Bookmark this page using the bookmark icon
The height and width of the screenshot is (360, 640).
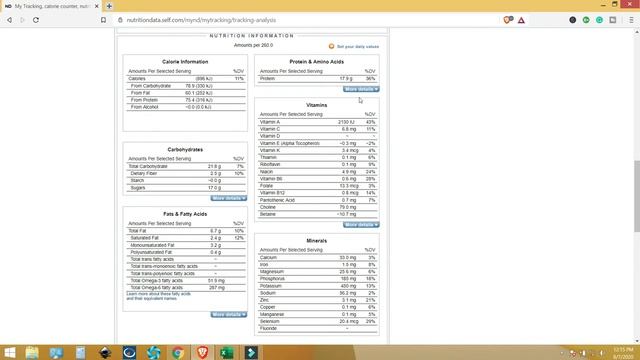[x=103, y=20]
